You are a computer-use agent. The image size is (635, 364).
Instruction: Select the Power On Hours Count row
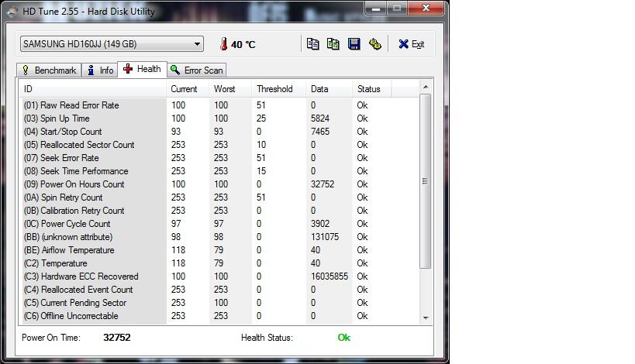click(x=219, y=184)
